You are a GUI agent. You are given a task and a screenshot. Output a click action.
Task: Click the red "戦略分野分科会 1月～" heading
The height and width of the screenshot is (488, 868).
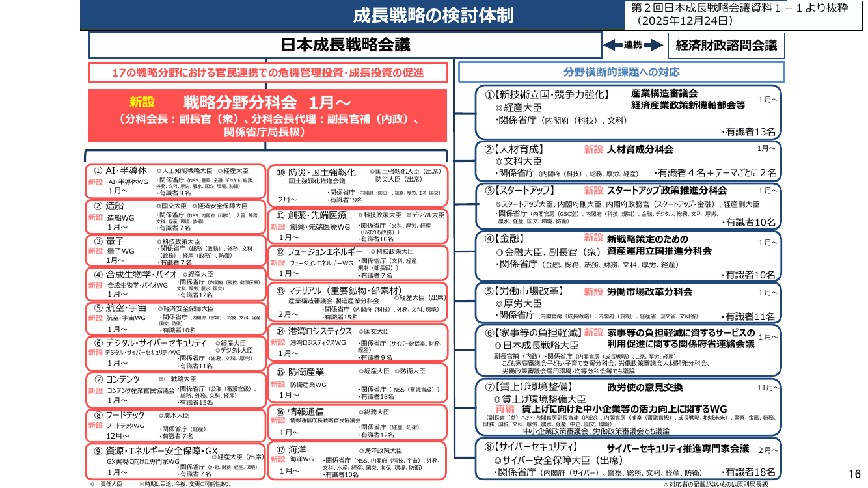pyautogui.click(x=267, y=103)
